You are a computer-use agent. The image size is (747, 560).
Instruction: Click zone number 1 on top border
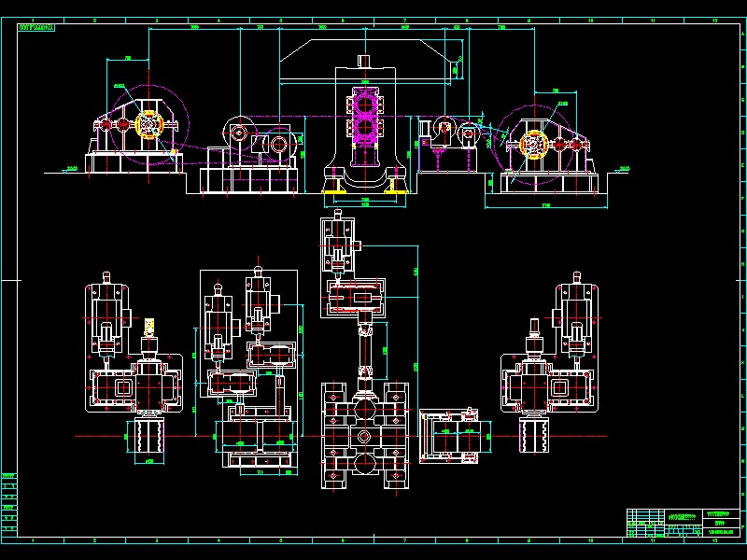pyautogui.click(x=33, y=21)
